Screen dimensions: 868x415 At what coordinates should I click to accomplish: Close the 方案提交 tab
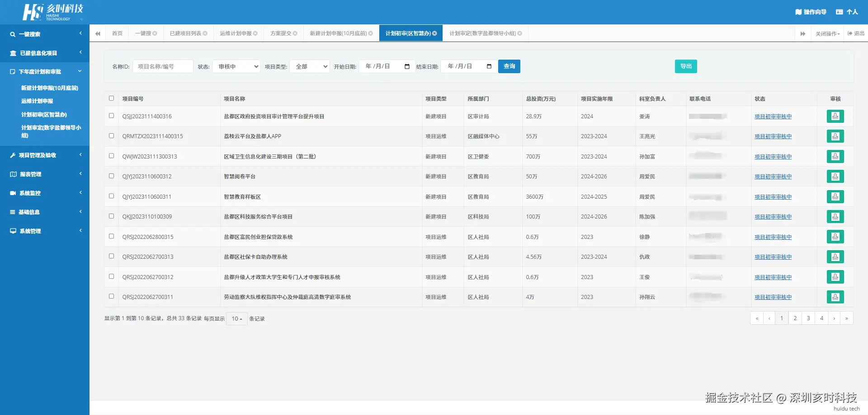(295, 33)
